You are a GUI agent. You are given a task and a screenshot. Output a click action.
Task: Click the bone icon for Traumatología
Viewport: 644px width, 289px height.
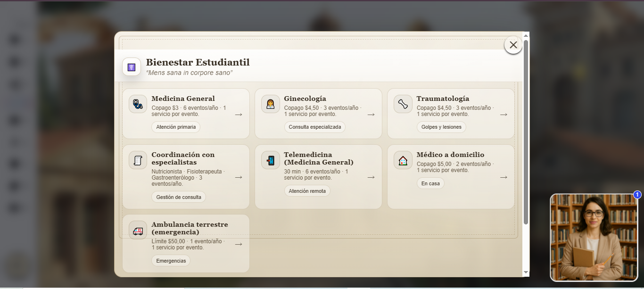(403, 104)
